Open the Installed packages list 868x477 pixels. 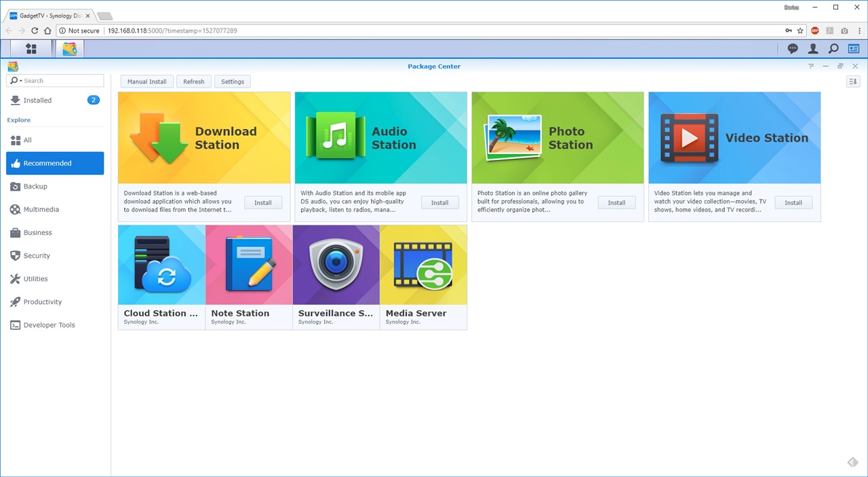pyautogui.click(x=38, y=100)
